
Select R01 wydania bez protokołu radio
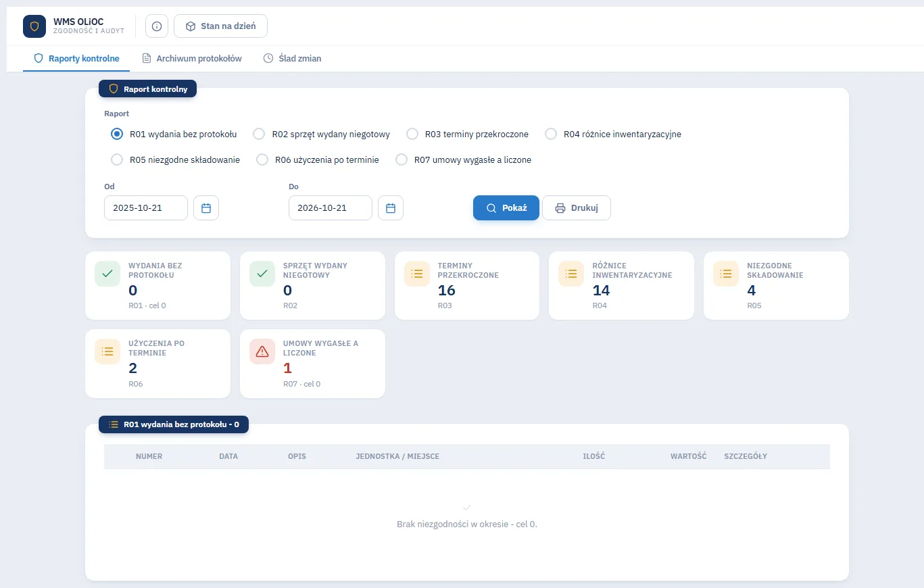coord(116,134)
